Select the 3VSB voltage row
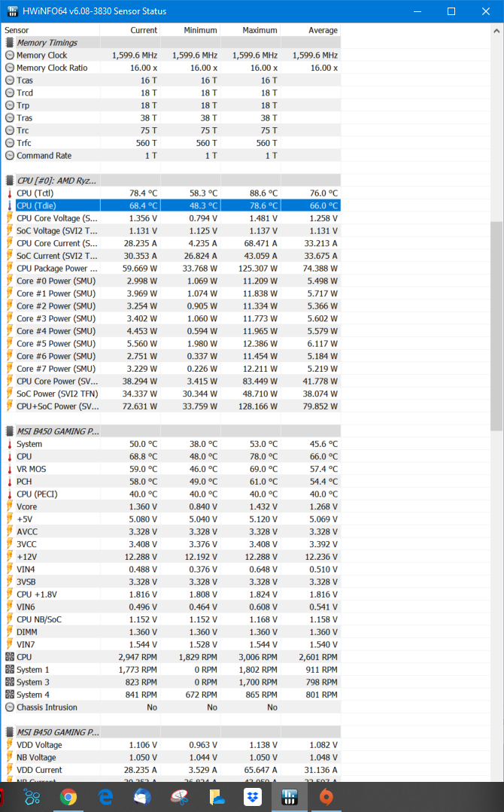This screenshot has height=812, width=504. [172, 582]
